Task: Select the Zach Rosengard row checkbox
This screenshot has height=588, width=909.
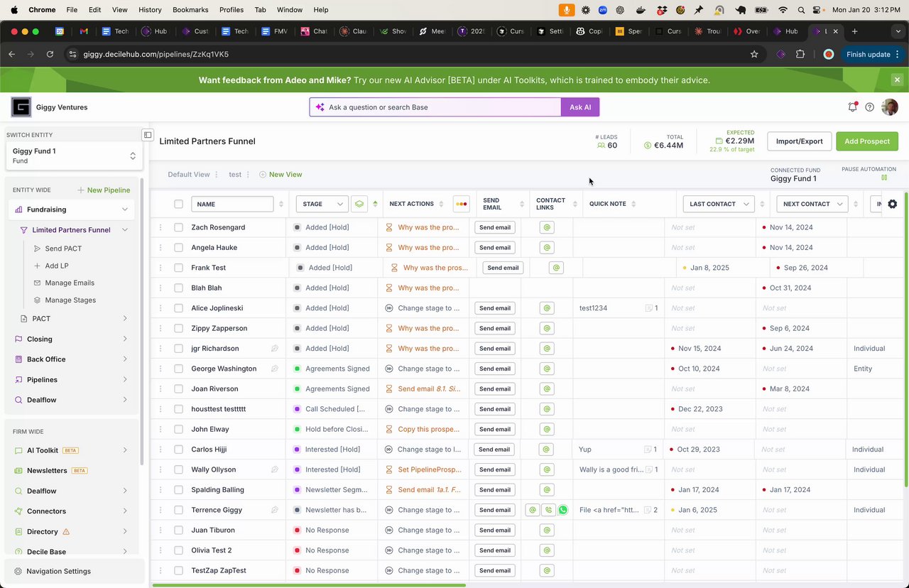Action: [x=178, y=227]
